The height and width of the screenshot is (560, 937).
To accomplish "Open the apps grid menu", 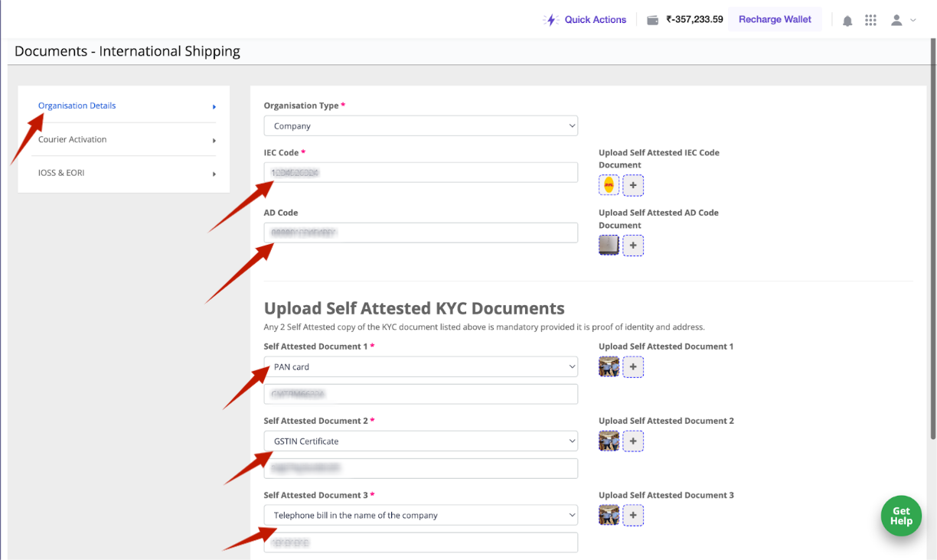I will point(870,21).
